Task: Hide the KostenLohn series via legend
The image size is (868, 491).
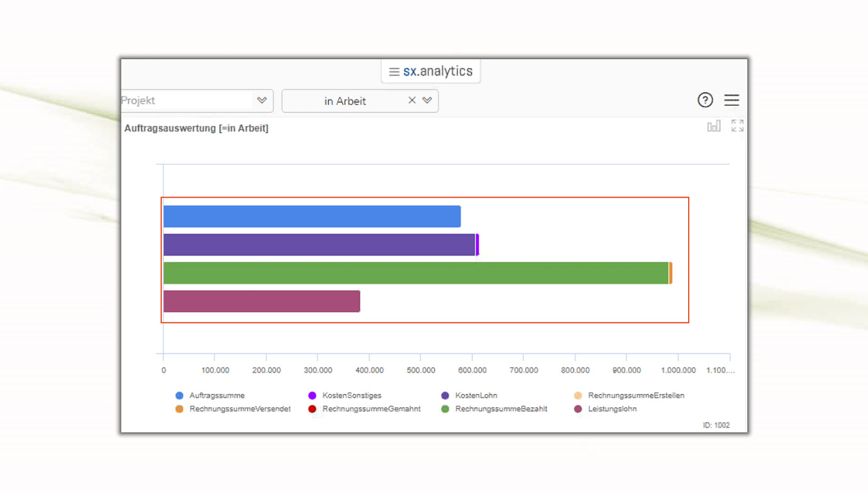Action: coord(476,395)
